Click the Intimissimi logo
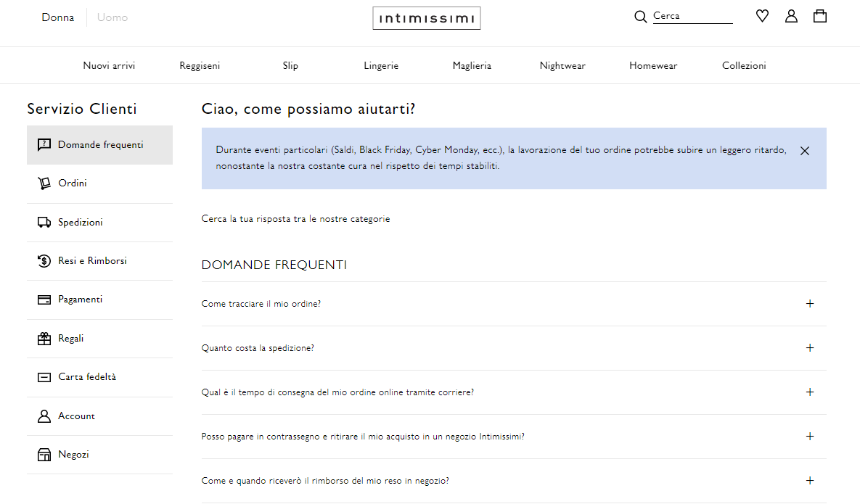This screenshot has width=860, height=504. [x=426, y=18]
